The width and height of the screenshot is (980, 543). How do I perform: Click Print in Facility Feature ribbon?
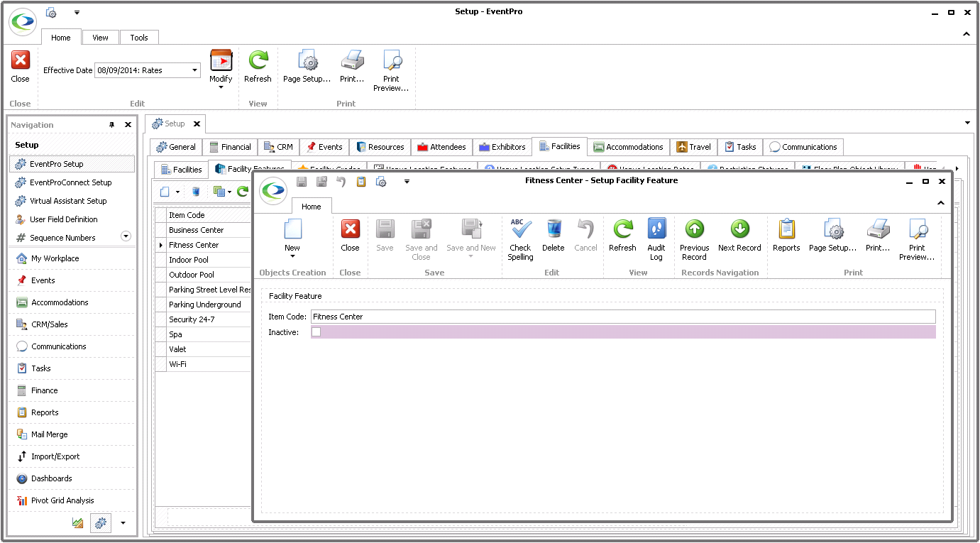click(878, 234)
